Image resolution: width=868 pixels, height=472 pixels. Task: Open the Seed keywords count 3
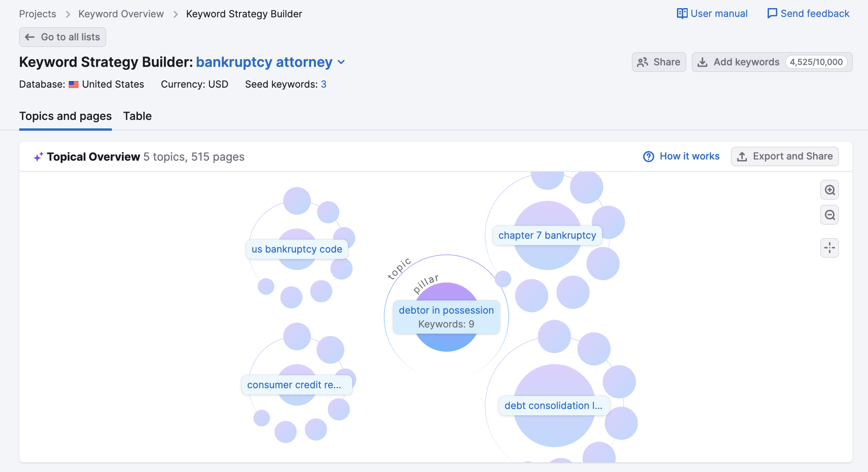(x=324, y=85)
